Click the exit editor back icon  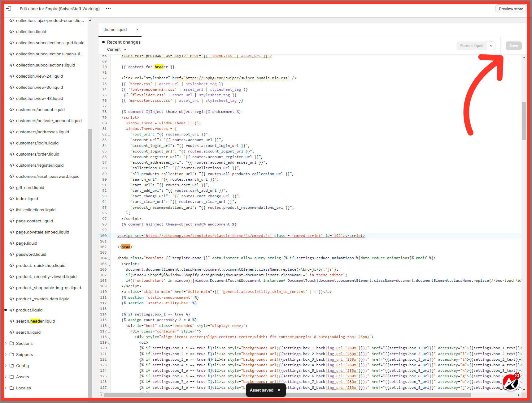pyautogui.click(x=9, y=9)
